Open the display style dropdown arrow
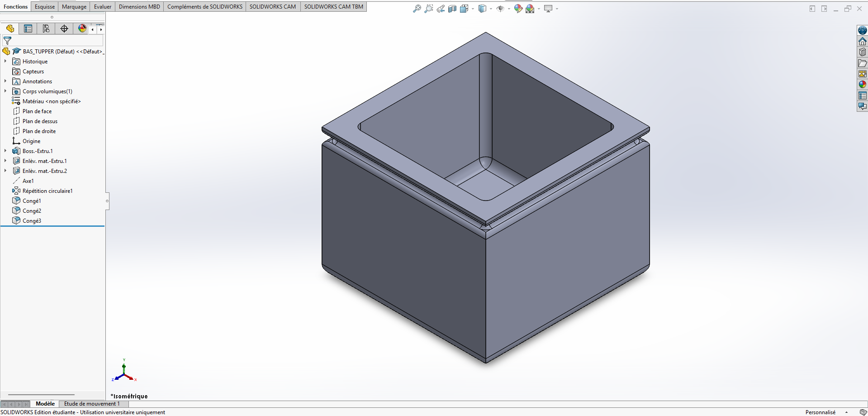 tap(491, 9)
